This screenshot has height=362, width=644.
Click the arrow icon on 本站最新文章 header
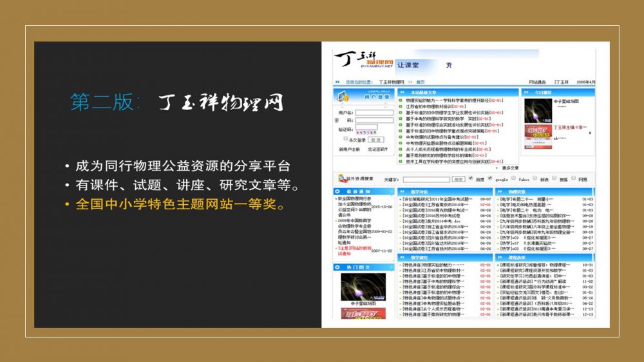pyautogui.click(x=401, y=93)
